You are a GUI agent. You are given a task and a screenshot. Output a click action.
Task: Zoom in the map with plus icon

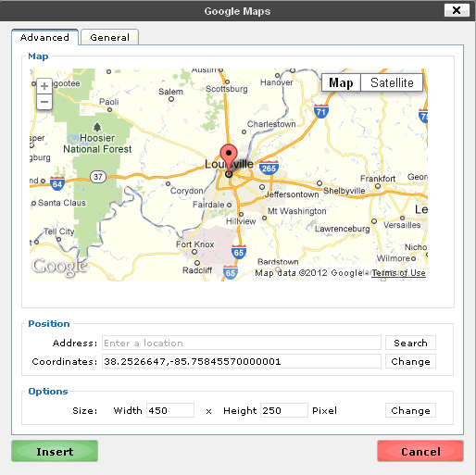[x=44, y=86]
